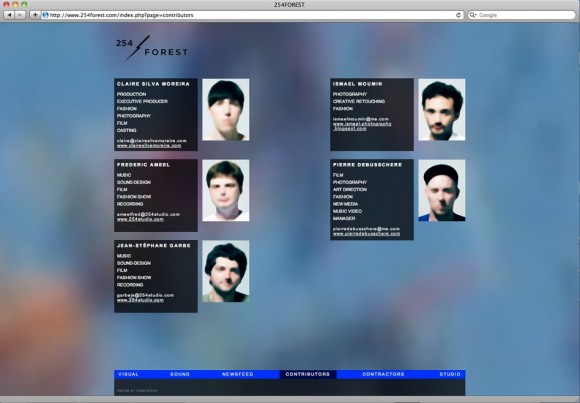Click Frederic Ameel's www.254studio.com link

(x=140, y=219)
